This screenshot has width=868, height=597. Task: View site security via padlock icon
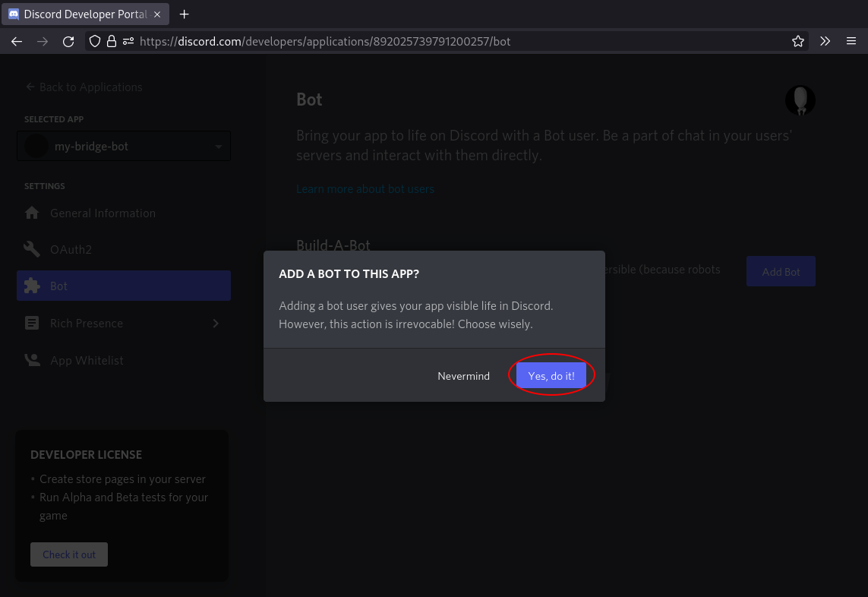coord(112,42)
